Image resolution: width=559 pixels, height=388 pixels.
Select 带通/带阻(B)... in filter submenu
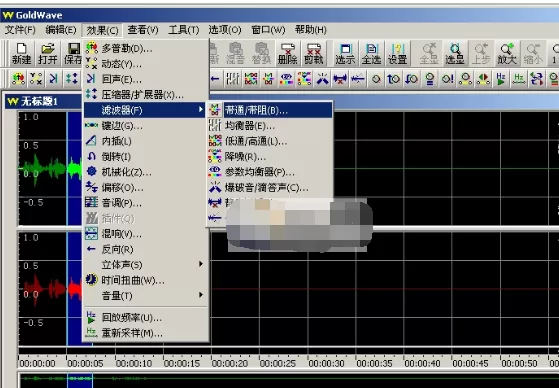270,111
